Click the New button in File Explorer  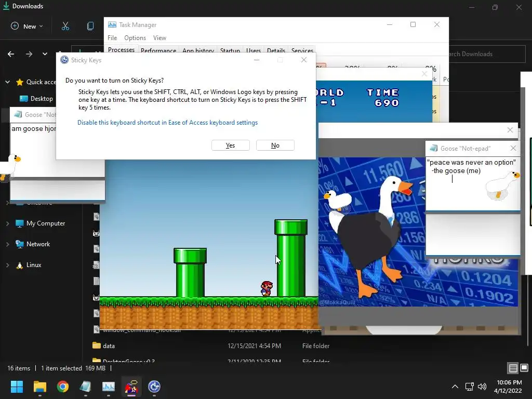(x=27, y=26)
